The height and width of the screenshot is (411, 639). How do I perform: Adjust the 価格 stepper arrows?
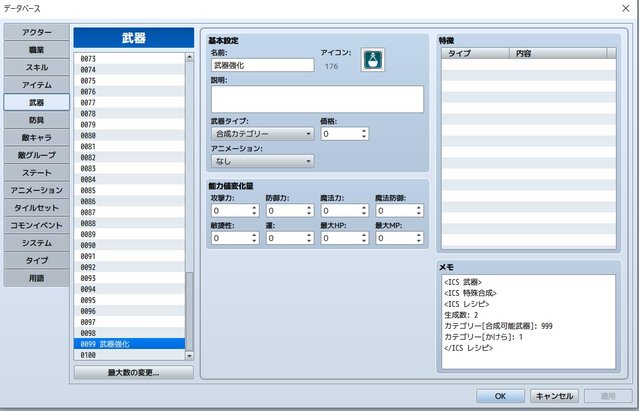[364, 134]
